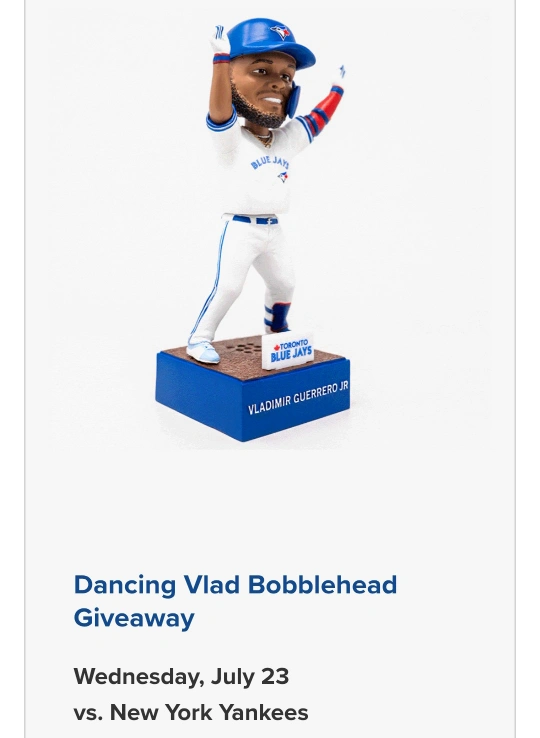Click the speaker holes on the dirt base
Screen dimensions: 540x738
pos(243,348)
